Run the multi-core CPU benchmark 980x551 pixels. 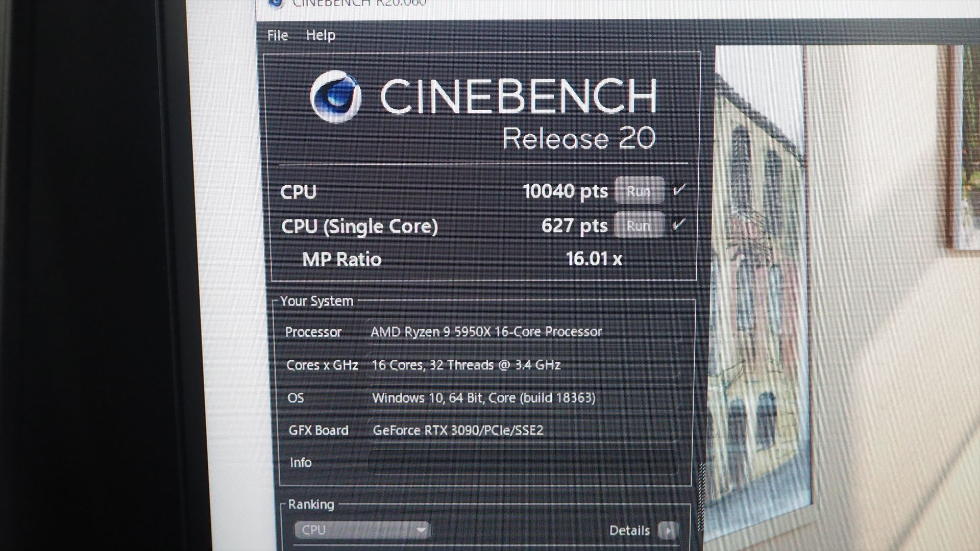(640, 190)
